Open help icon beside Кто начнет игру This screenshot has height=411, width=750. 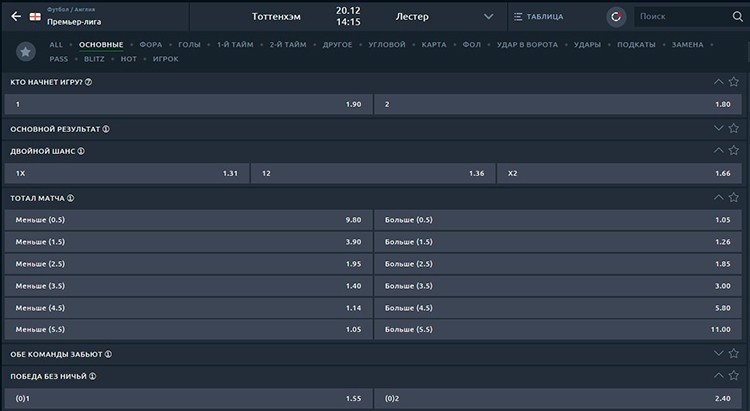point(88,82)
